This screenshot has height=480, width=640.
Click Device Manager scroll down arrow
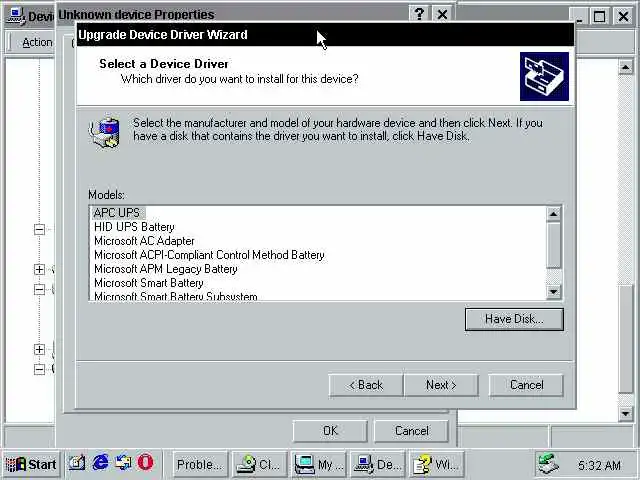[625, 414]
